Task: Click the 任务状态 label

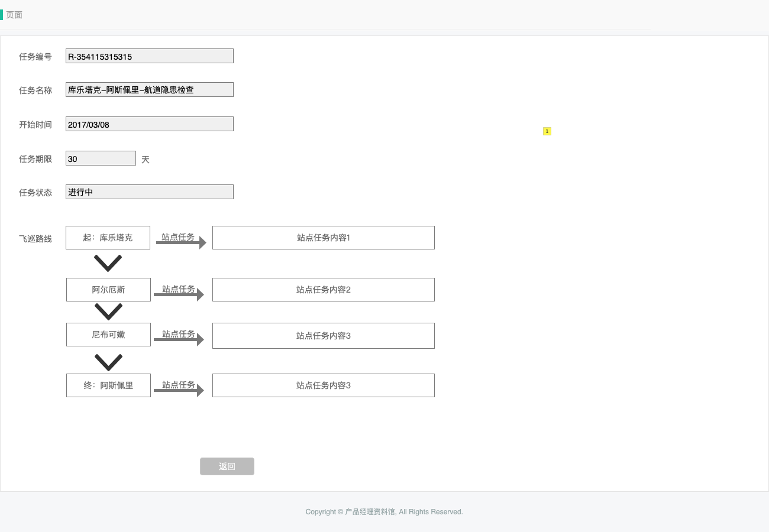Action: point(35,193)
